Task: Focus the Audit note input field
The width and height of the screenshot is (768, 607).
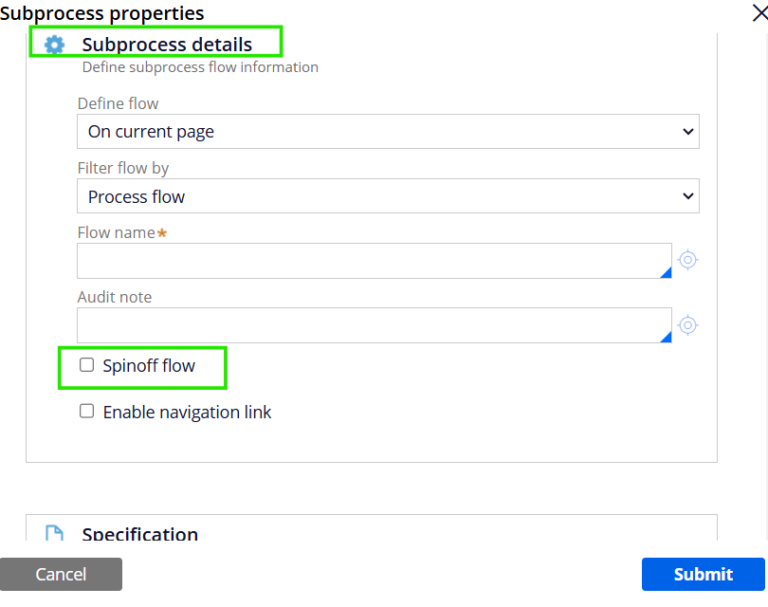Action: (x=370, y=325)
